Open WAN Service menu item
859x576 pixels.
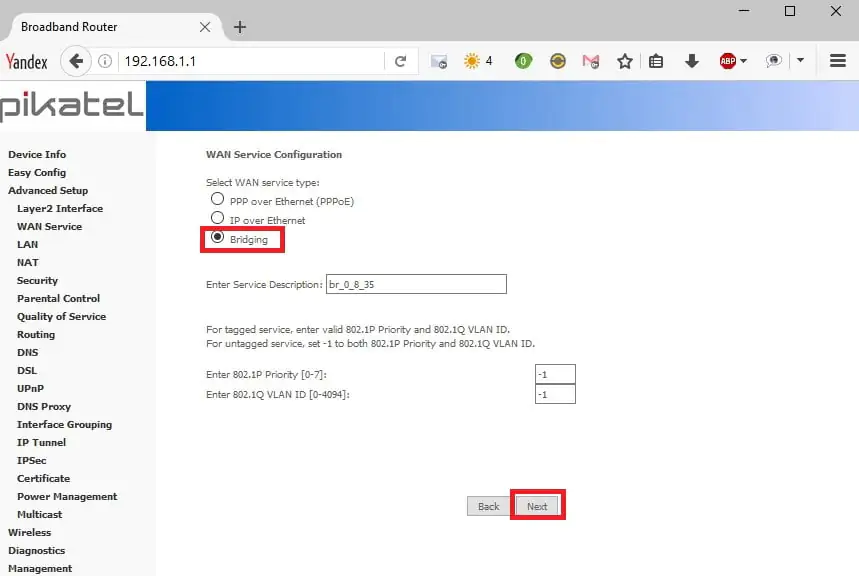49,226
